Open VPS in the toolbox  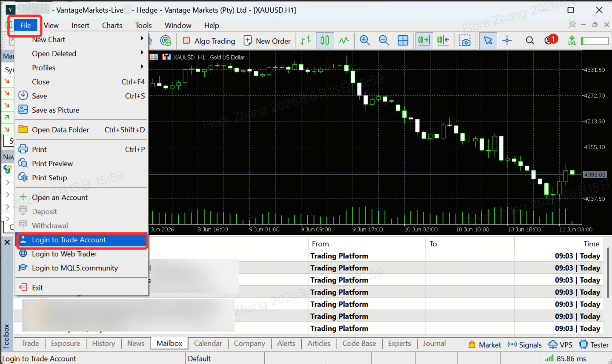pyautogui.click(x=560, y=345)
